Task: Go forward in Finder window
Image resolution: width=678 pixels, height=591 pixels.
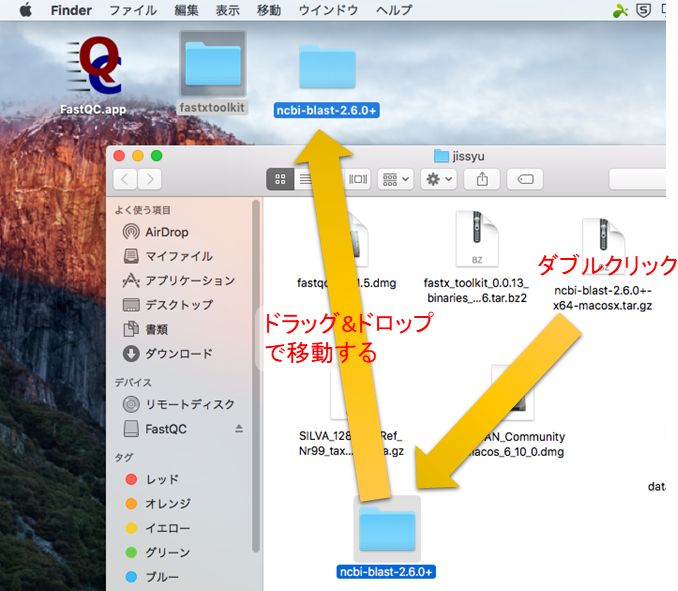Action: tap(150, 179)
